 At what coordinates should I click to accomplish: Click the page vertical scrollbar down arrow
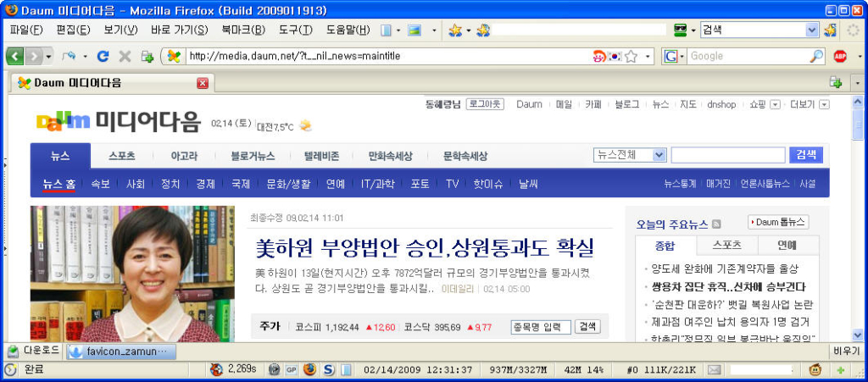coord(858,335)
